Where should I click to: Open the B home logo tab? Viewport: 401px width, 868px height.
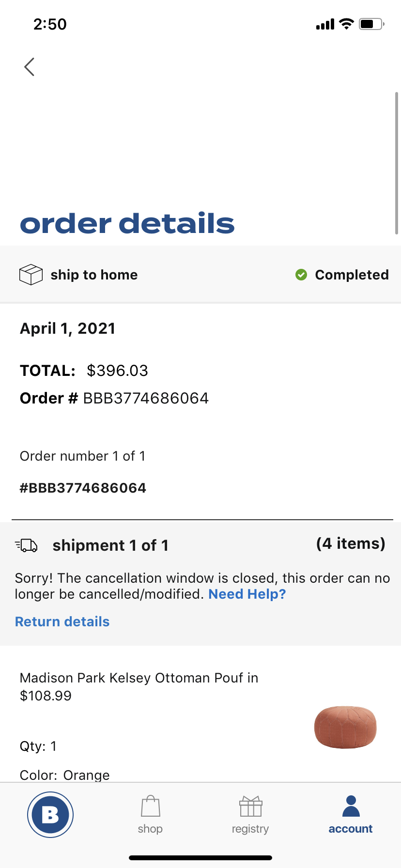point(50,815)
